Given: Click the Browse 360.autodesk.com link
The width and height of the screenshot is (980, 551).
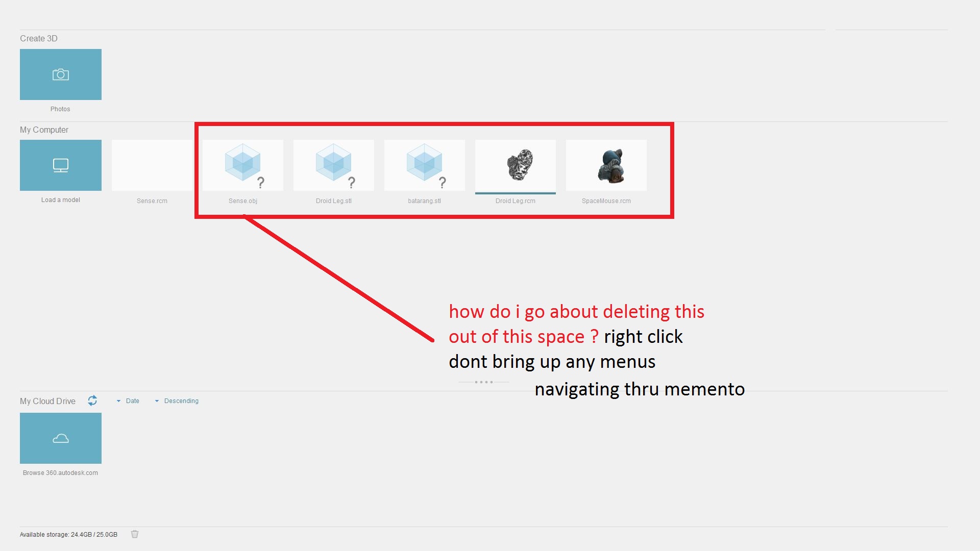Looking at the screenshot, I should click(x=61, y=472).
